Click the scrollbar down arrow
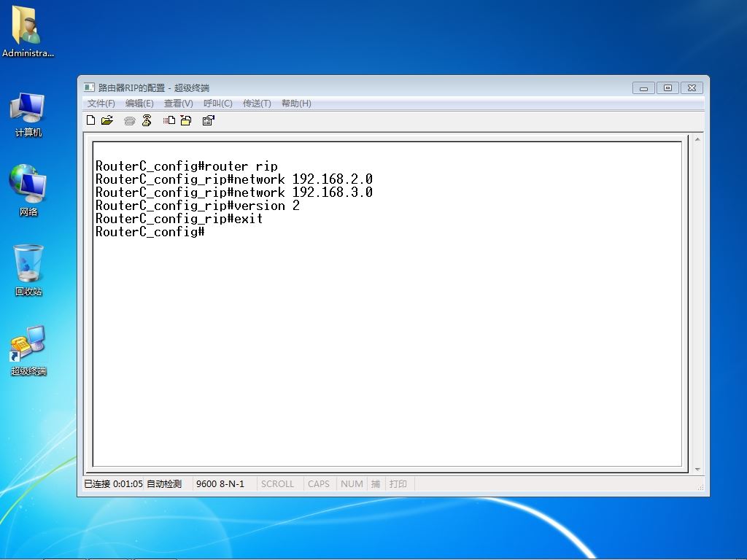747x560 pixels. coord(697,470)
